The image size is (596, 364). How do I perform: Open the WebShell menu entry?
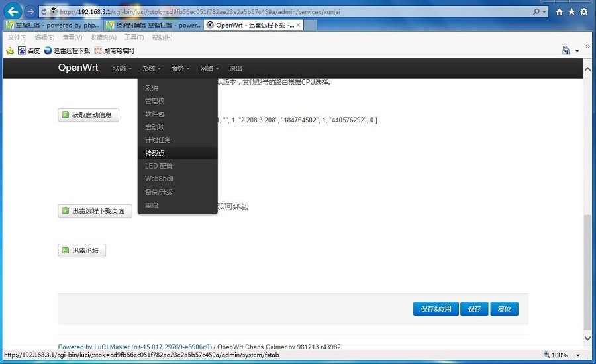tap(159, 179)
